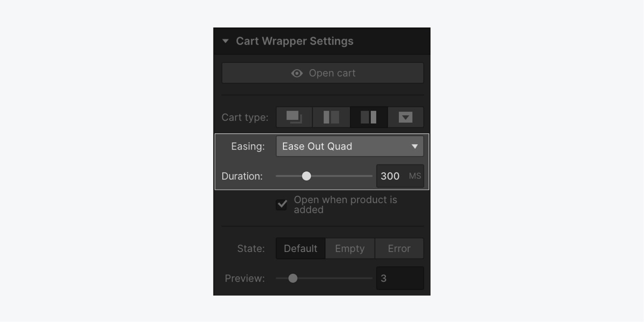
Task: Click the eye icon on Open cart
Action: tap(297, 73)
